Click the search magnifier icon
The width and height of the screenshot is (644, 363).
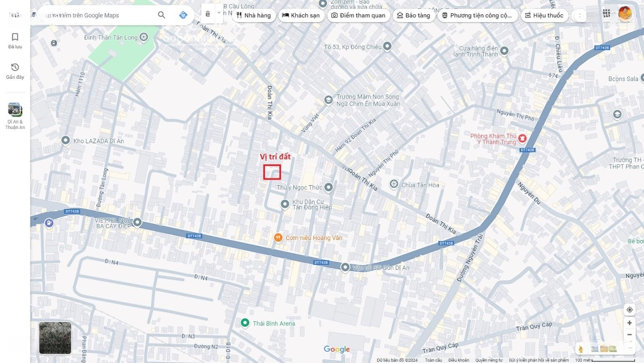click(162, 15)
